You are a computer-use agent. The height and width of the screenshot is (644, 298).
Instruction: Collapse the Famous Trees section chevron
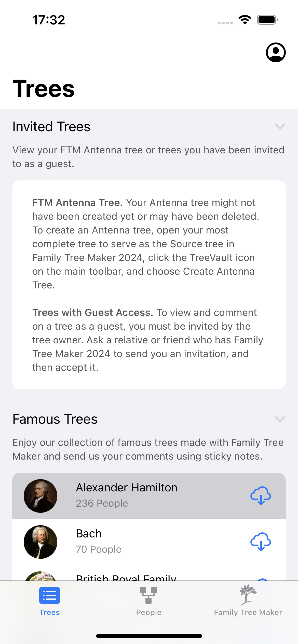[x=280, y=419]
